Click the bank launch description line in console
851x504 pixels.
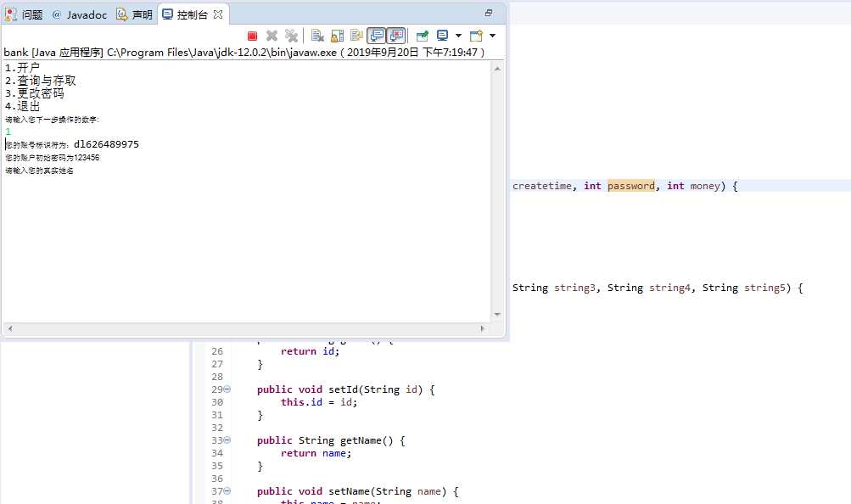point(244,52)
